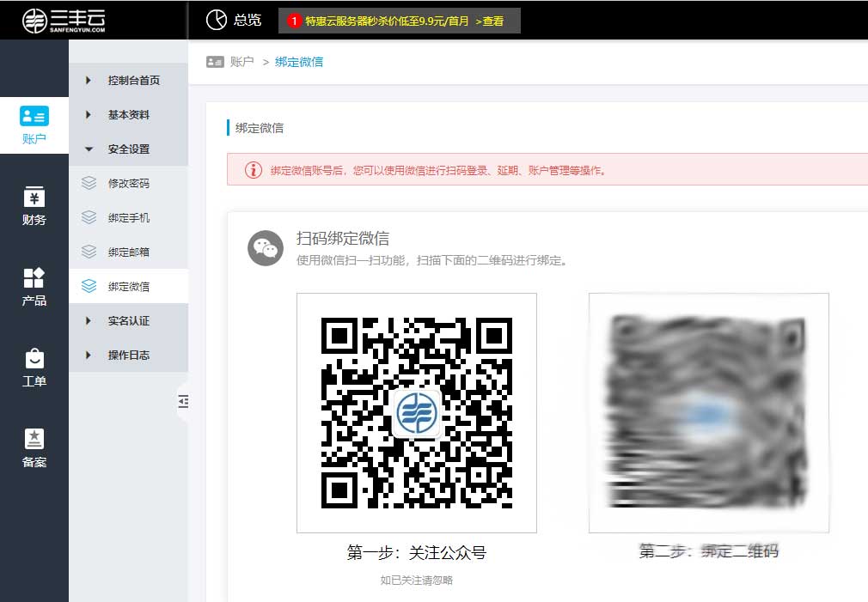Click the blurred second QR code
Image resolution: width=868 pixels, height=602 pixels.
pyautogui.click(x=708, y=413)
